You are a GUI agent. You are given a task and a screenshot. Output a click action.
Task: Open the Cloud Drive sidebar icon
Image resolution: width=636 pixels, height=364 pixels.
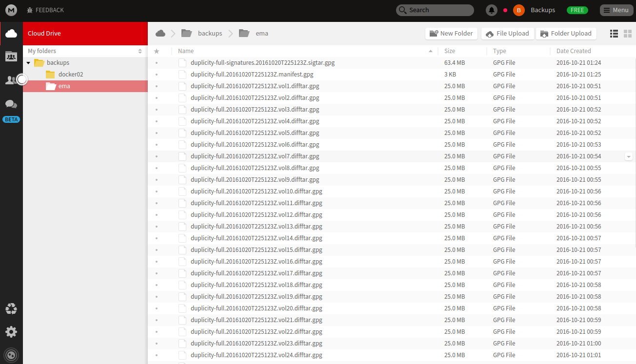pos(11,34)
